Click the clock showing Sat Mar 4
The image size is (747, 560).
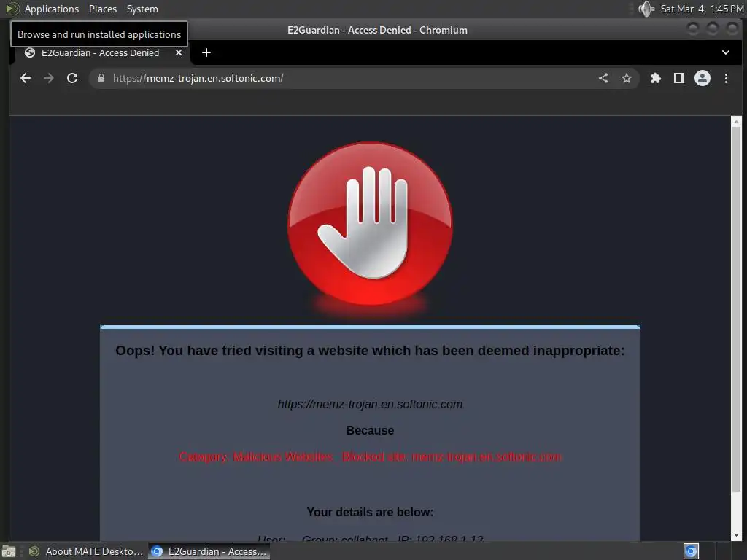coord(702,9)
